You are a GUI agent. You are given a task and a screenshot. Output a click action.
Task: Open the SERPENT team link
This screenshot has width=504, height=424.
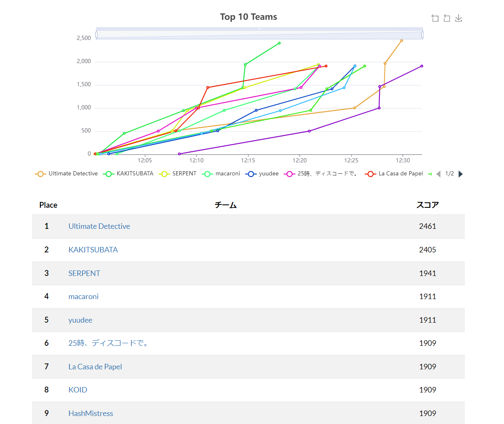84,273
